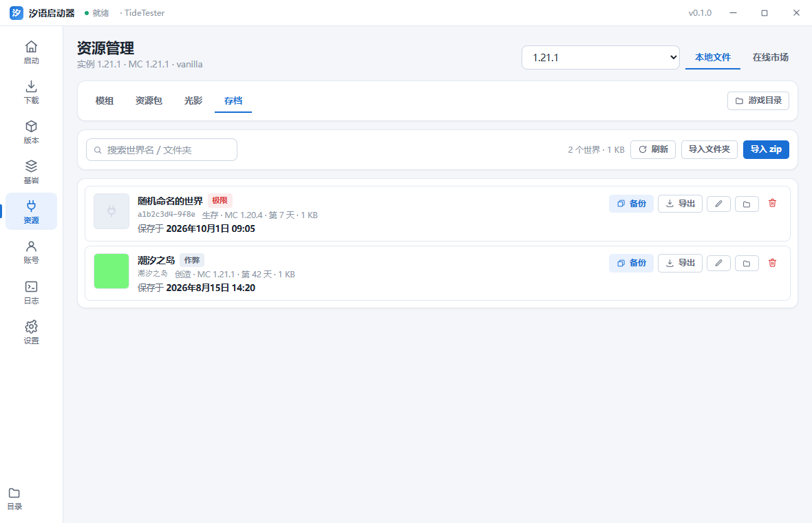Open the 账号 account page
The image size is (812, 523).
[x=31, y=252]
